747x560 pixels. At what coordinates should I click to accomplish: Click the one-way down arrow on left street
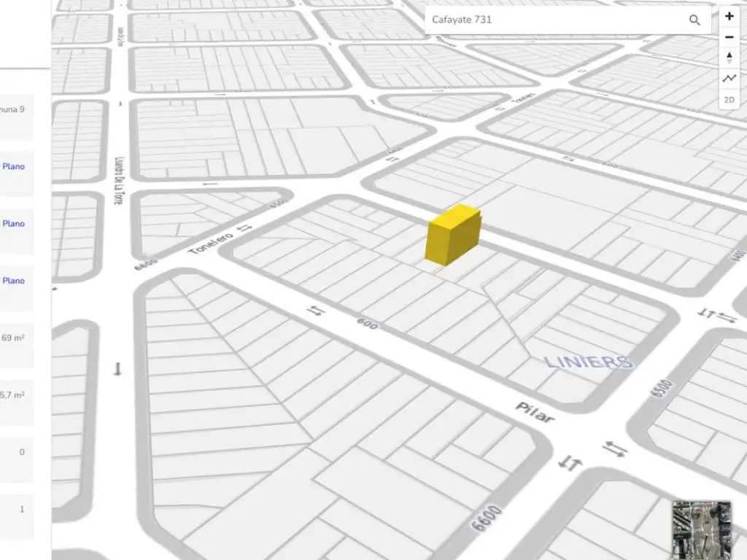coord(117,369)
